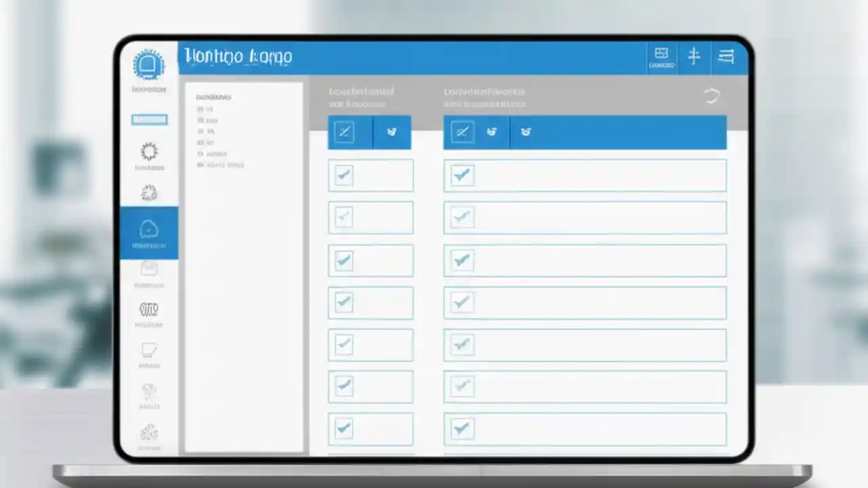
Task: Click the hamburger sort icon at top right
Action: pyautogui.click(x=726, y=56)
